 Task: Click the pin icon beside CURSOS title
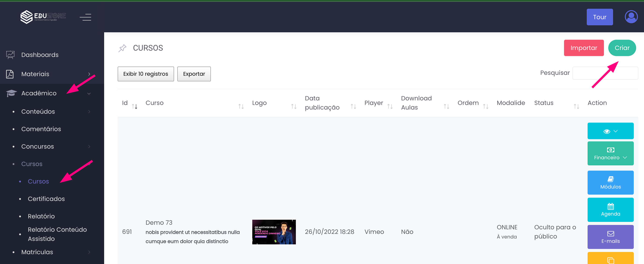(122, 48)
